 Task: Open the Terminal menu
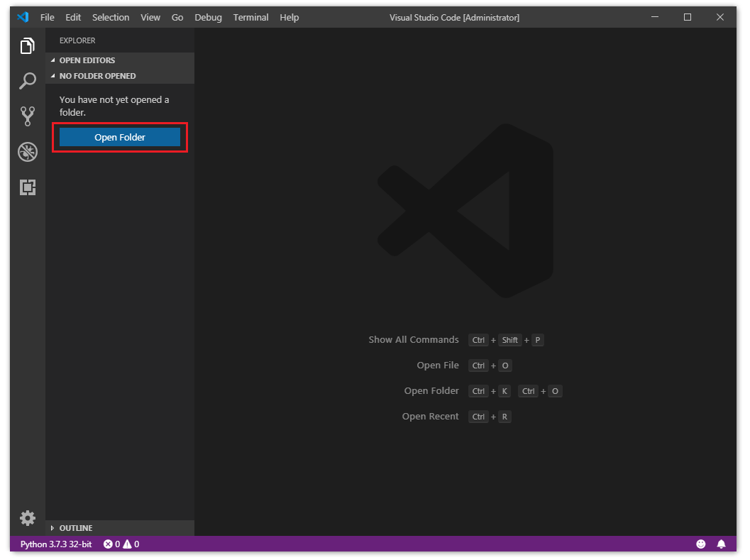[x=250, y=17]
